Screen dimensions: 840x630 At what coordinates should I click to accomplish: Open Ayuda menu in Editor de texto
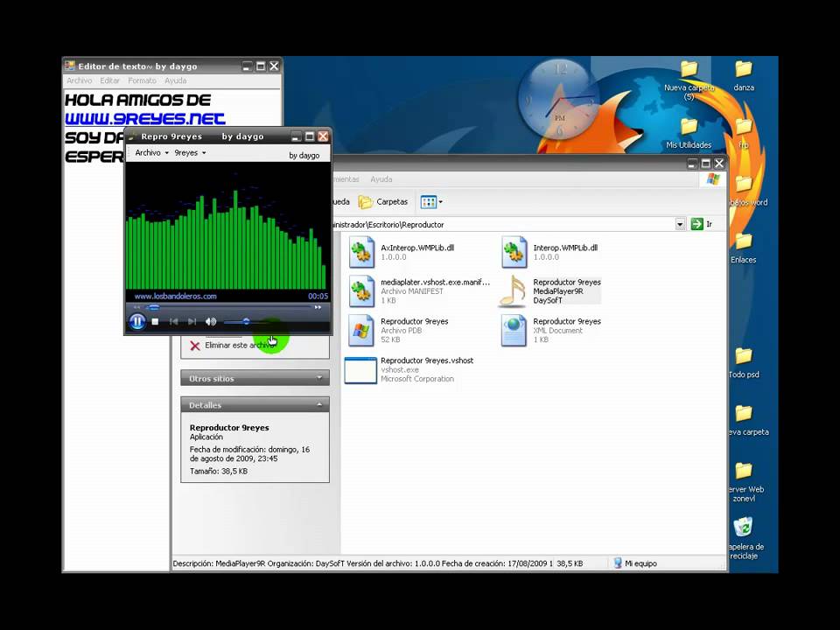(x=176, y=80)
